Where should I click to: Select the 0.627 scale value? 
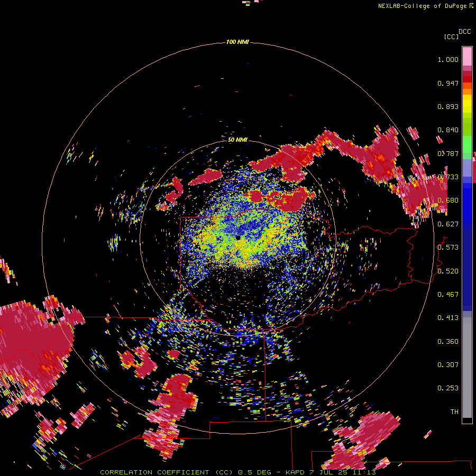click(x=448, y=224)
